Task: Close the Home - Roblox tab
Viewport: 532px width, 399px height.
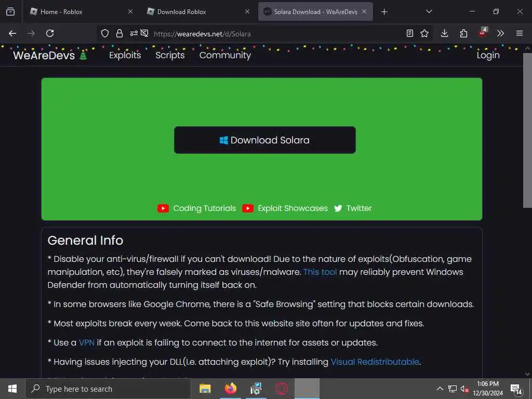Action: click(x=130, y=11)
